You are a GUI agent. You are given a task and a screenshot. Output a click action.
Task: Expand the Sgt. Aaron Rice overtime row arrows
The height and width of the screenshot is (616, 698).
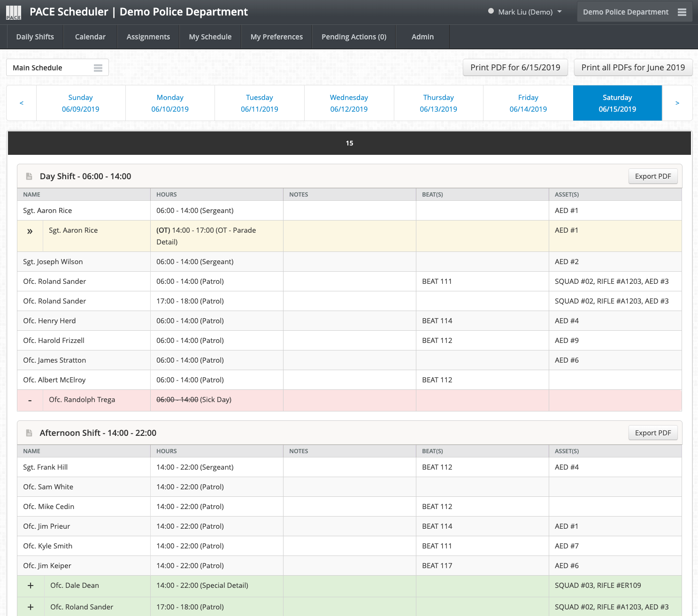click(x=30, y=231)
